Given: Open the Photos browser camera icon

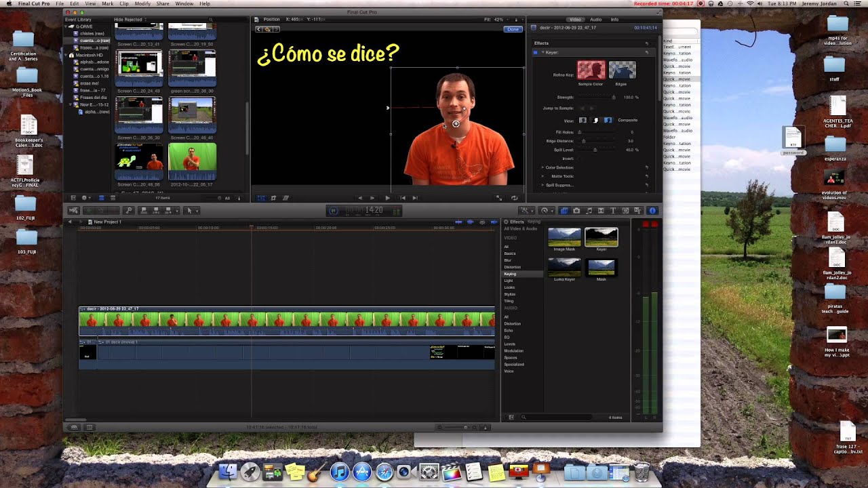Looking at the screenshot, I should pyautogui.click(x=576, y=211).
